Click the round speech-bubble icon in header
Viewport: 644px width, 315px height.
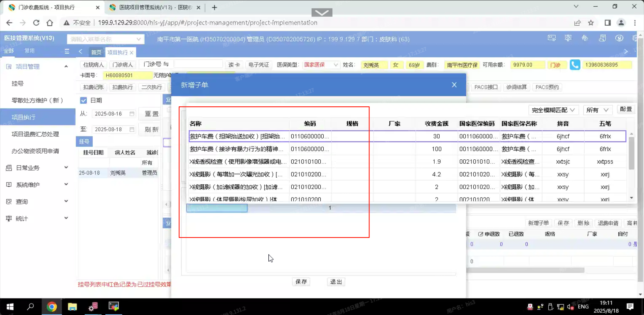pos(619,38)
